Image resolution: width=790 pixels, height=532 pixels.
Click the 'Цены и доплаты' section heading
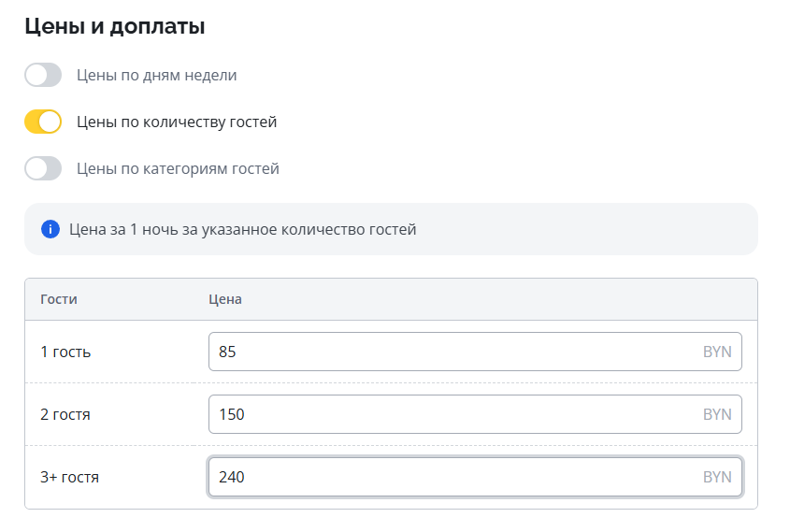(115, 27)
